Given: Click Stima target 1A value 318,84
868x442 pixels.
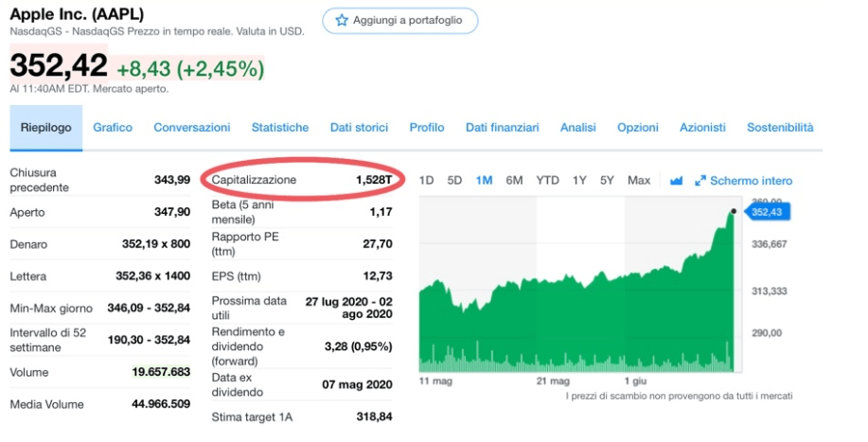Looking at the screenshot, I should (374, 416).
